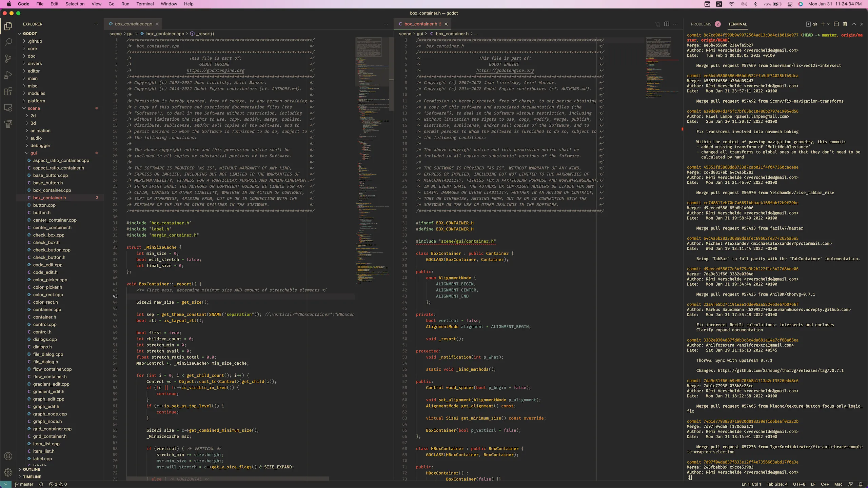This screenshot has width=868, height=488.
Task: Open the terminal profile dropdown chevron
Action: click(829, 24)
